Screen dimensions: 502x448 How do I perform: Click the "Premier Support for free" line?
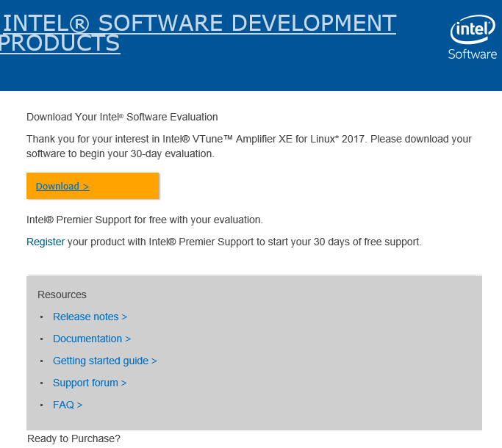pos(145,220)
